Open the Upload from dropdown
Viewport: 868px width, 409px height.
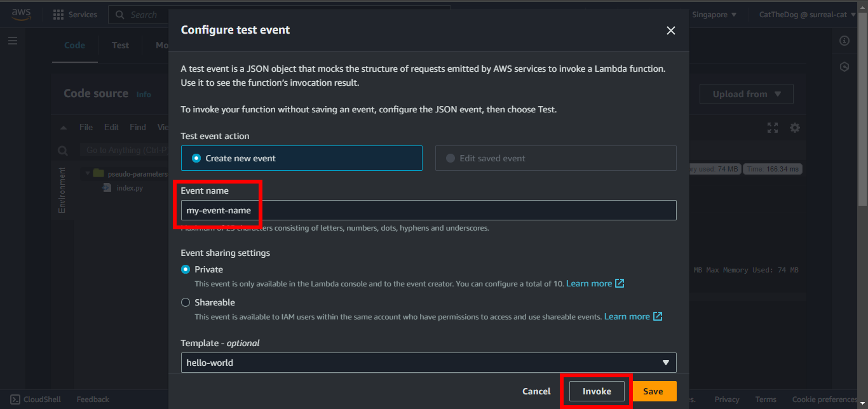(x=747, y=94)
